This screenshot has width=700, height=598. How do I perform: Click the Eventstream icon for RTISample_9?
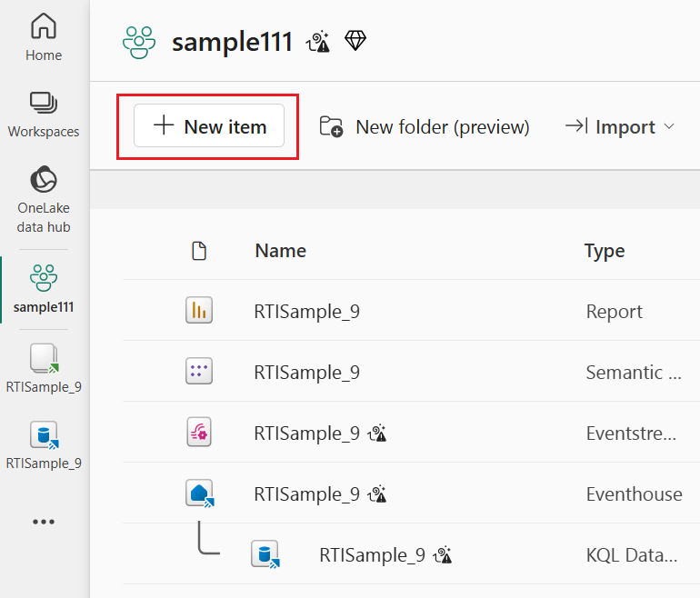(x=198, y=433)
